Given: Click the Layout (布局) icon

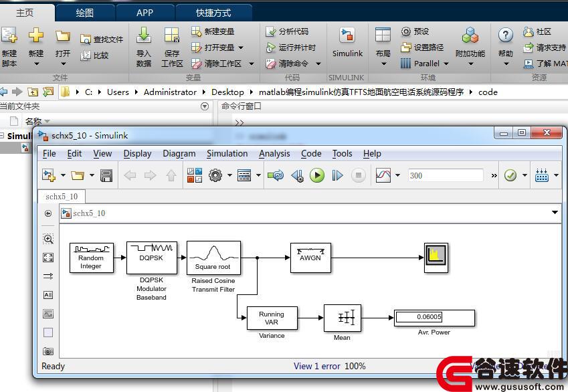Looking at the screenshot, I should point(383,35).
